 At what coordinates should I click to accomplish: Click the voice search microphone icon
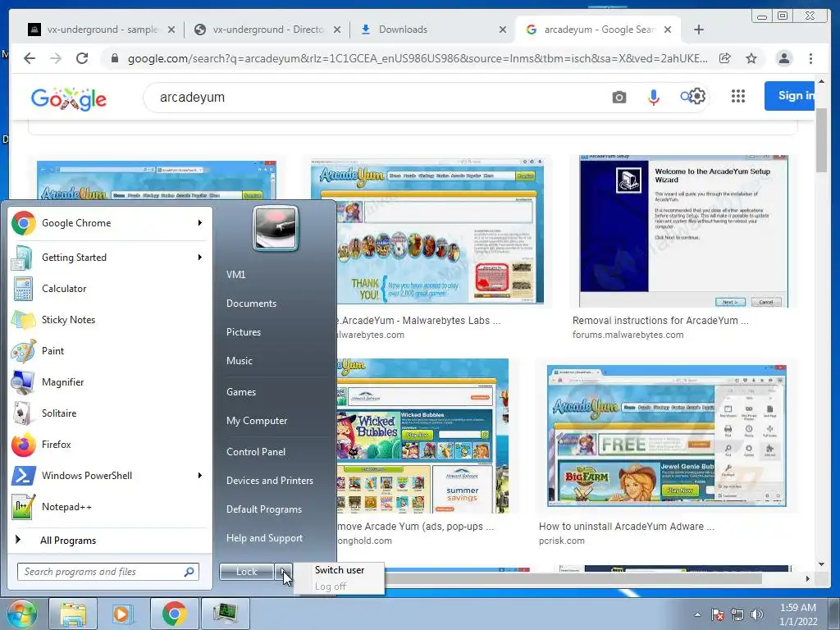point(654,97)
